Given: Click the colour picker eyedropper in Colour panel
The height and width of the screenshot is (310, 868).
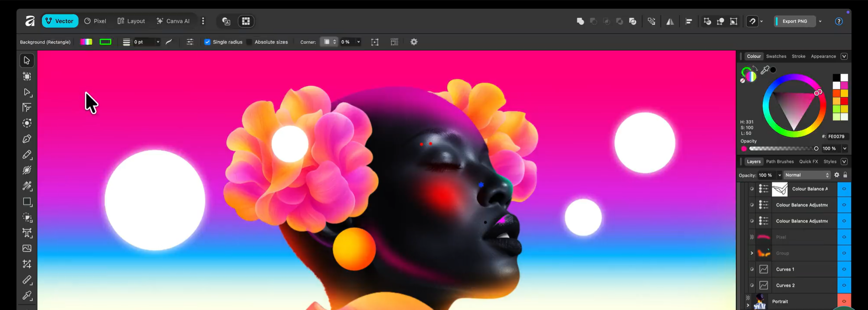Looking at the screenshot, I should (x=765, y=70).
